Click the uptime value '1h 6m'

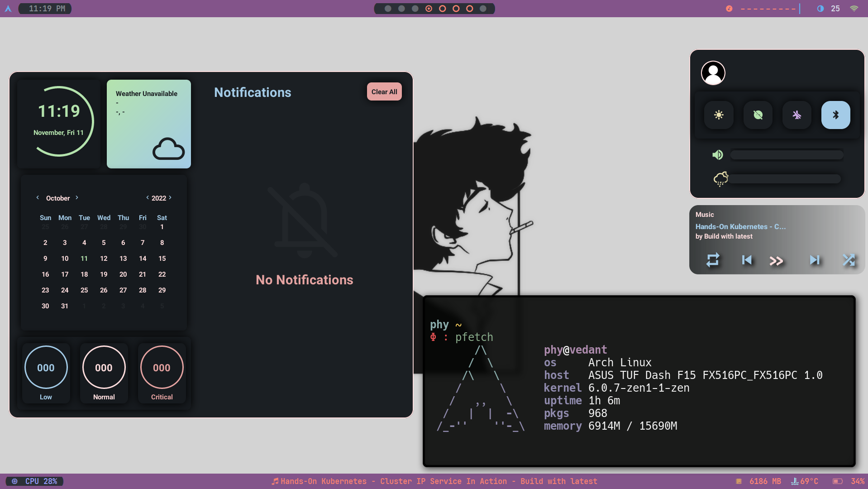pos(604,400)
